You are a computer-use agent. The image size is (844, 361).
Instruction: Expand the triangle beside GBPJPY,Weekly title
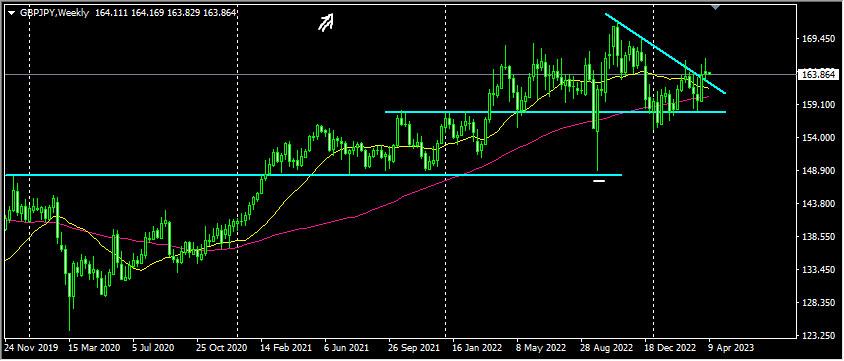click(11, 13)
